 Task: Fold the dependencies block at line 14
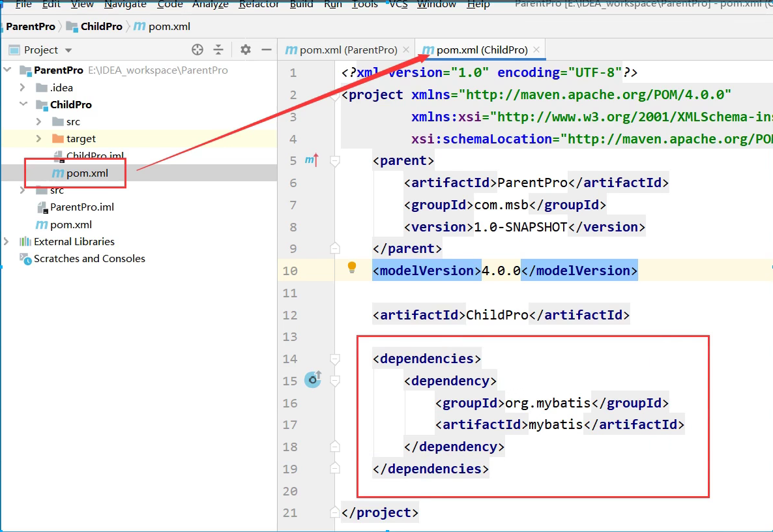point(335,359)
